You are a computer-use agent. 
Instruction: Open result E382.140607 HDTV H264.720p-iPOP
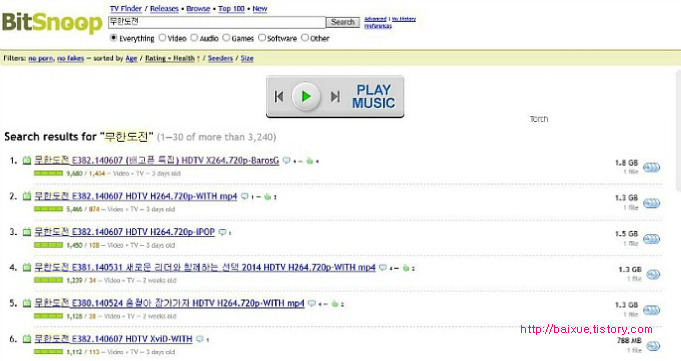(x=125, y=232)
